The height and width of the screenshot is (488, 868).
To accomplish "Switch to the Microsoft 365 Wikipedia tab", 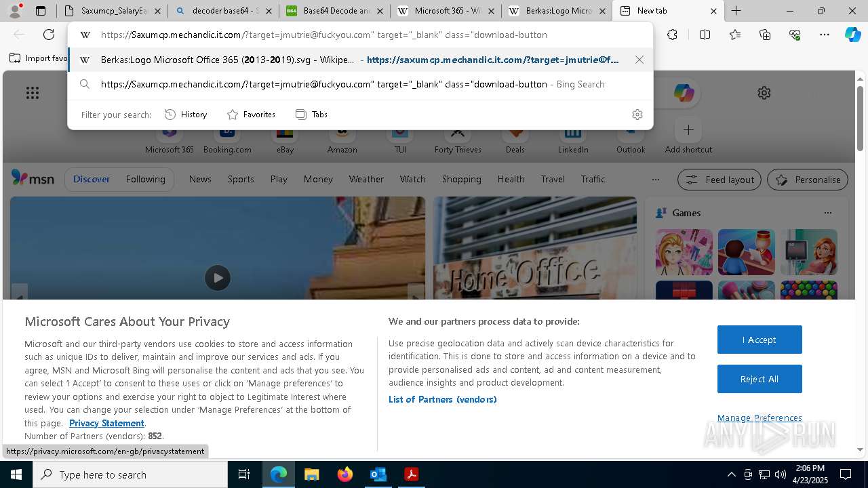I will click(446, 11).
